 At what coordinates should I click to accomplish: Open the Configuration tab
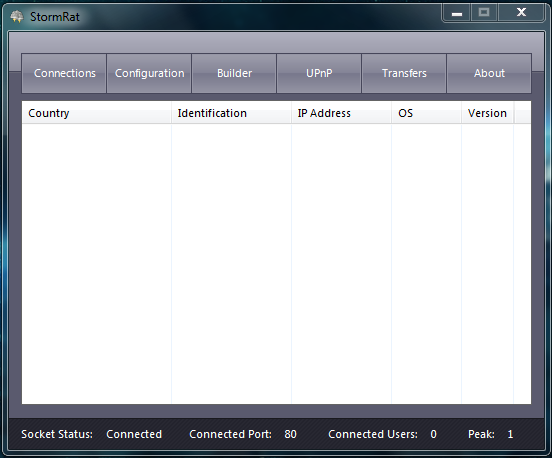coord(149,73)
